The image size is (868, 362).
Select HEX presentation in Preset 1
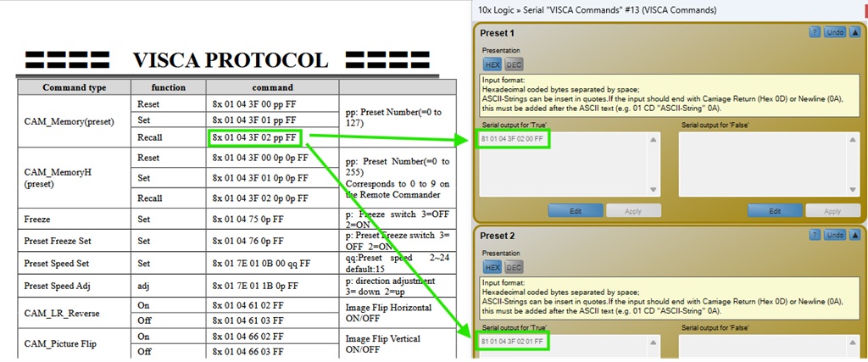point(492,64)
